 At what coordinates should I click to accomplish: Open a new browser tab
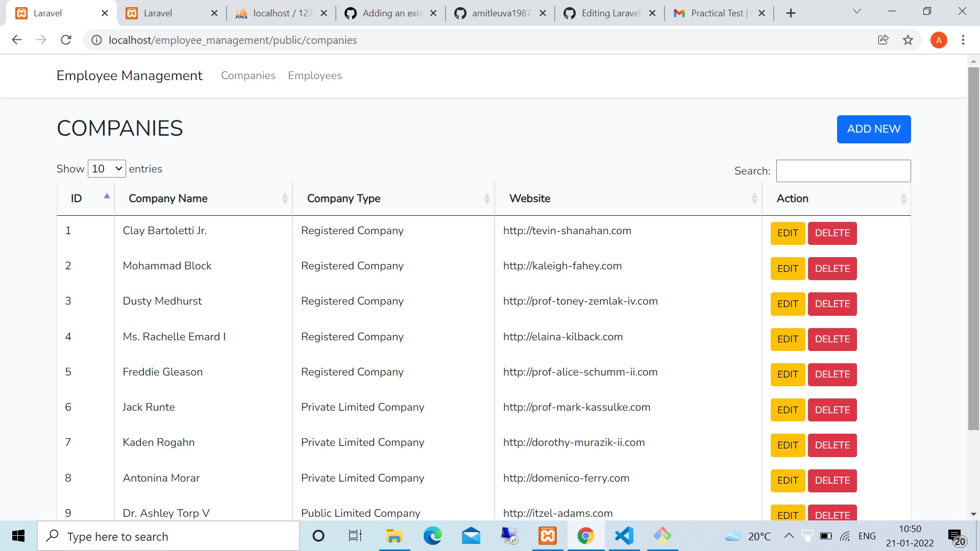tap(791, 13)
